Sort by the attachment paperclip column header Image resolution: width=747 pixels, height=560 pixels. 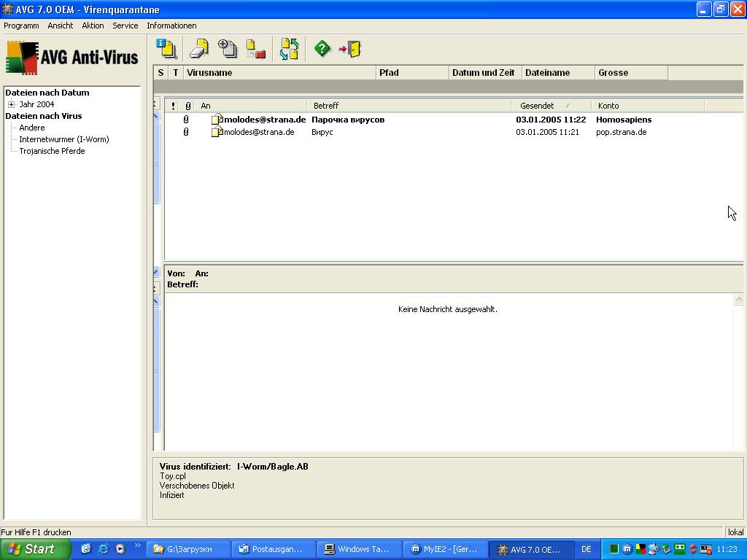click(x=187, y=106)
